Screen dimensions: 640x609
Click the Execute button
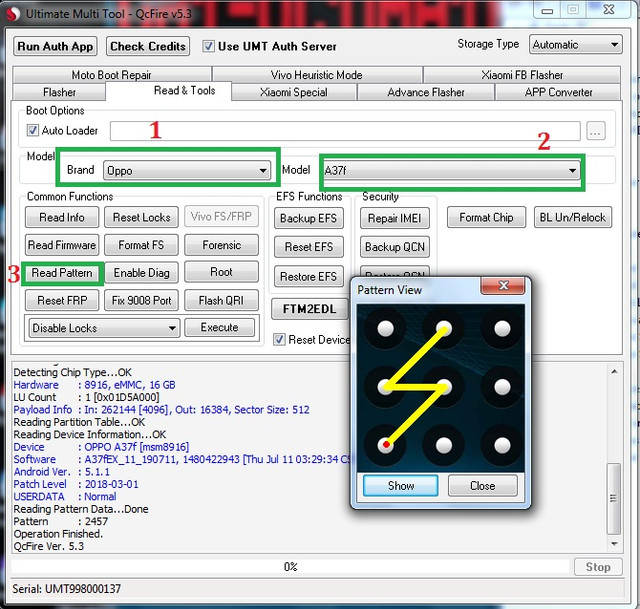(220, 327)
